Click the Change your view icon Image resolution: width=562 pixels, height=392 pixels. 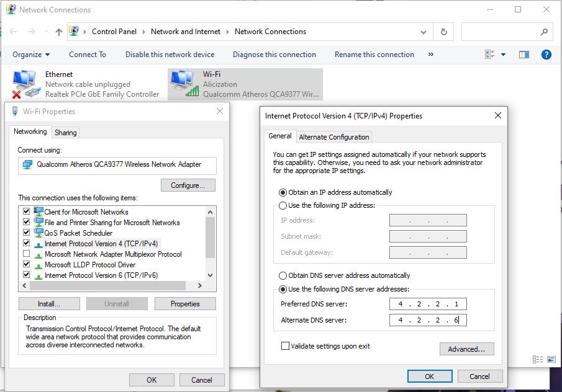coord(489,55)
